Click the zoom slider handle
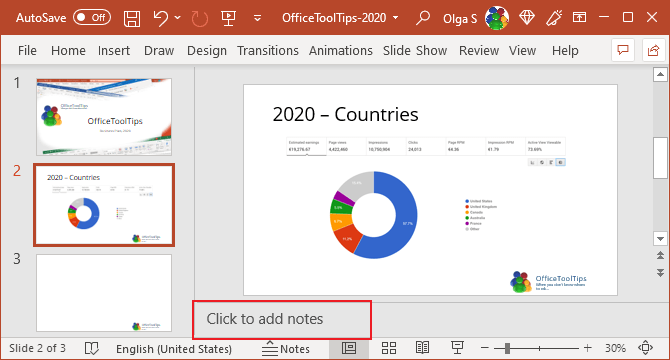The height and width of the screenshot is (360, 670). coord(507,348)
